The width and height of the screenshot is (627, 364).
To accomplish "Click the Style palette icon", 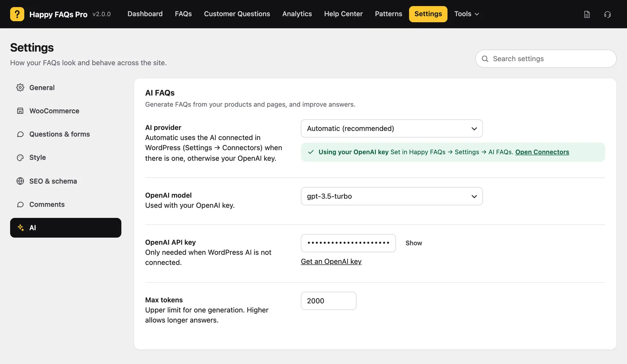I will tap(20, 158).
